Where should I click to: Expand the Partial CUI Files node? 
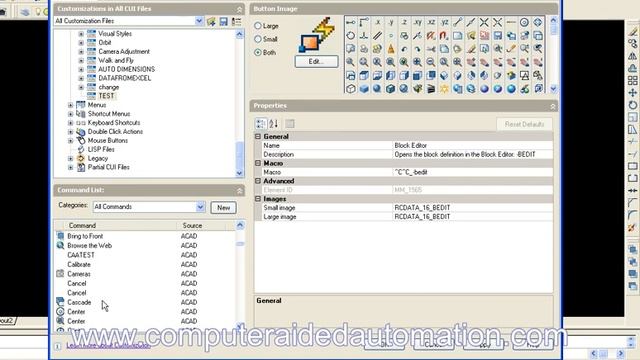(x=71, y=167)
